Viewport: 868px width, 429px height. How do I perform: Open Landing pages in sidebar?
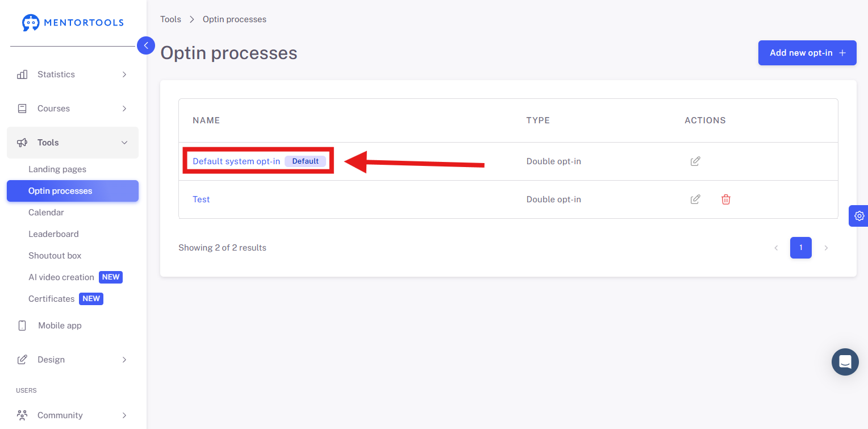pos(57,169)
